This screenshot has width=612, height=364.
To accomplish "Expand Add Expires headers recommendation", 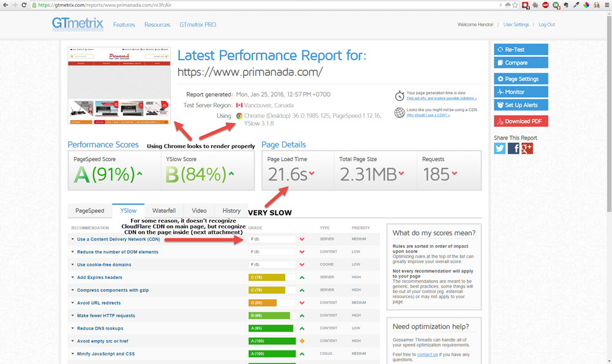I will click(x=100, y=277).
